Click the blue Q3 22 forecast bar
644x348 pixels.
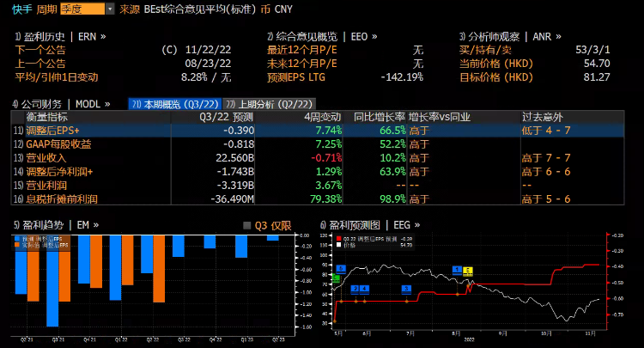[179, 246]
